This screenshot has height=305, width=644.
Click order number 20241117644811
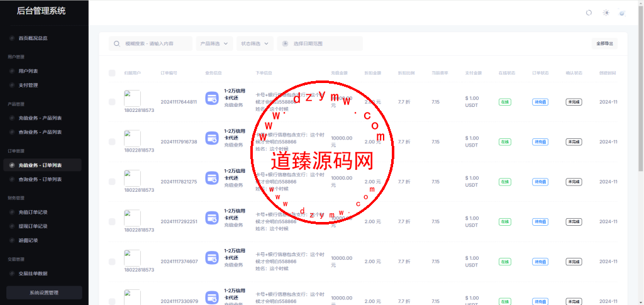179,102
